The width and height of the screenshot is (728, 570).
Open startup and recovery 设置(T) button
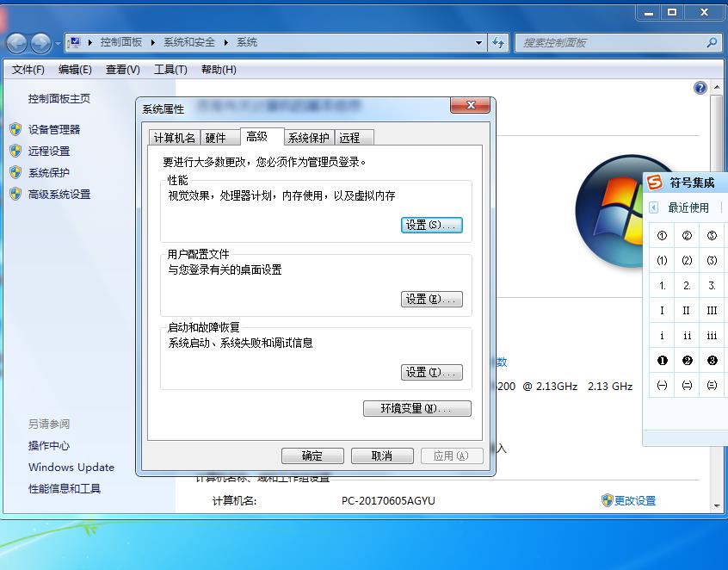pyautogui.click(x=431, y=372)
